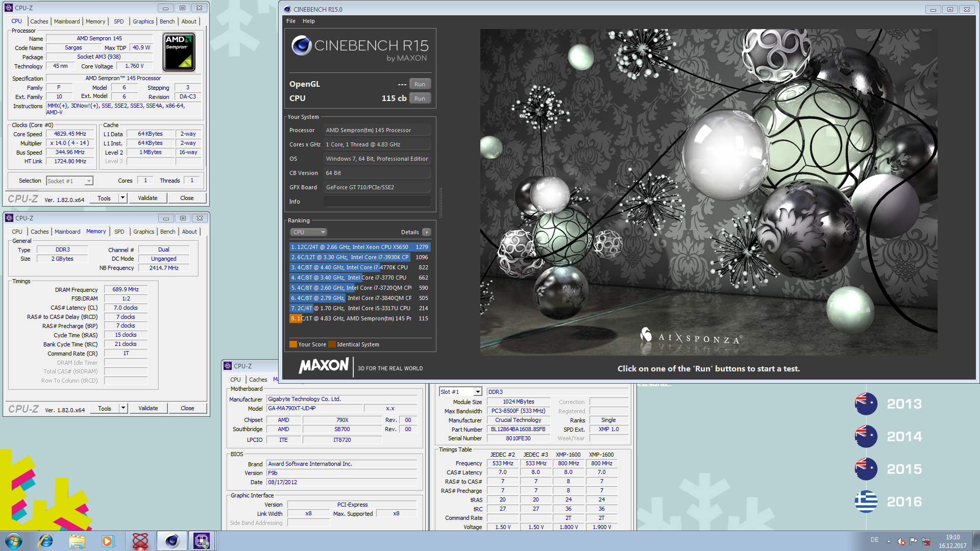Switch to CPU-Z via its taskbar chip icon
The image size is (980, 551).
pos(202,541)
